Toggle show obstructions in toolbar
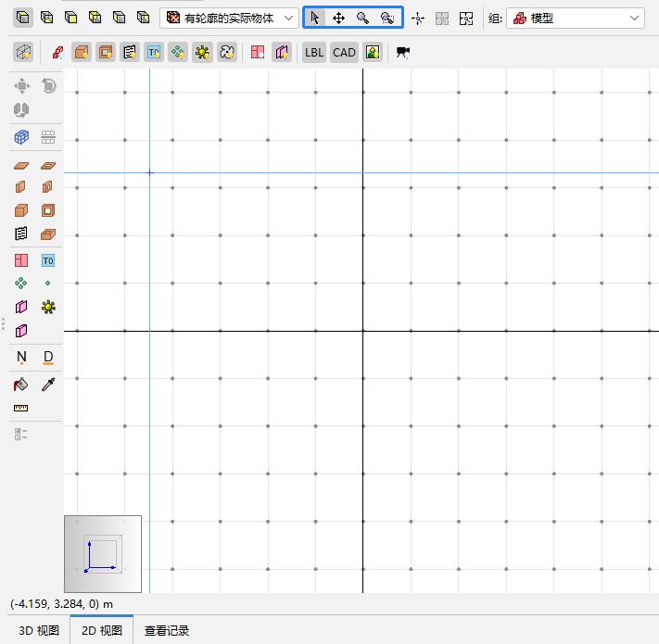This screenshot has height=644, width=659. 82,52
